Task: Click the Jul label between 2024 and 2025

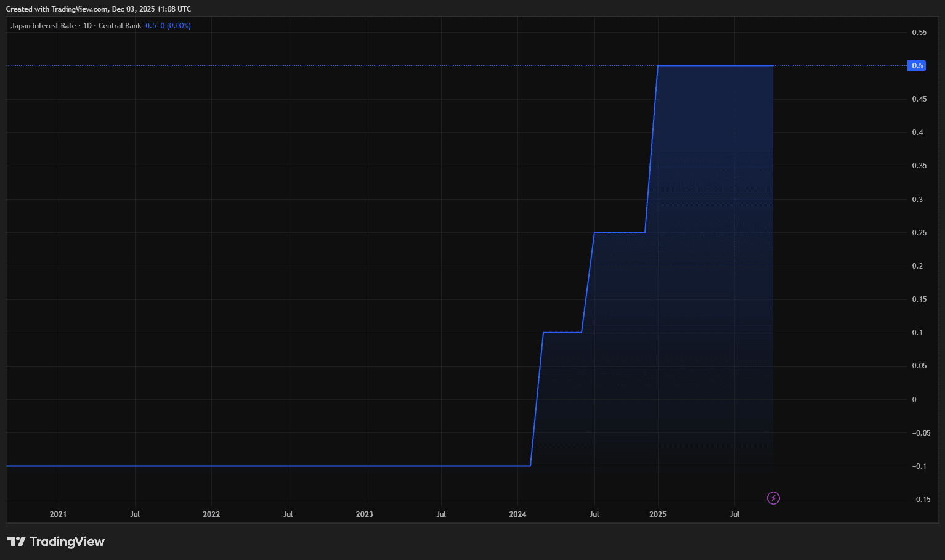Action: click(594, 514)
